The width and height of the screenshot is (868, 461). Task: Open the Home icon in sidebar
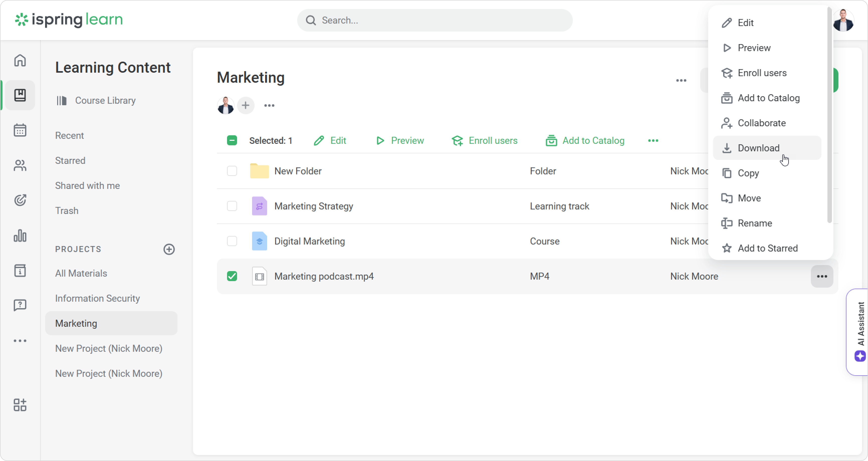coord(20,61)
